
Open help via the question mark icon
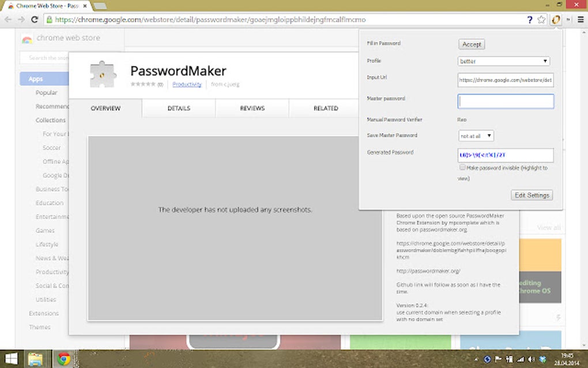pyautogui.click(x=529, y=19)
